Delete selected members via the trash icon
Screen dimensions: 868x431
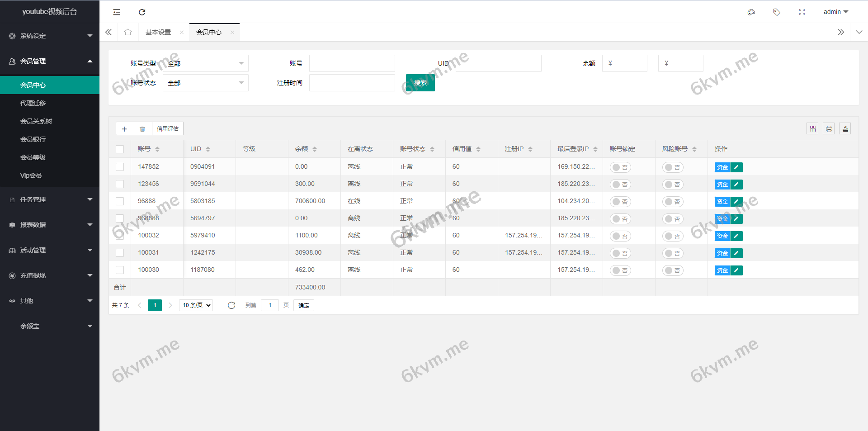point(143,128)
